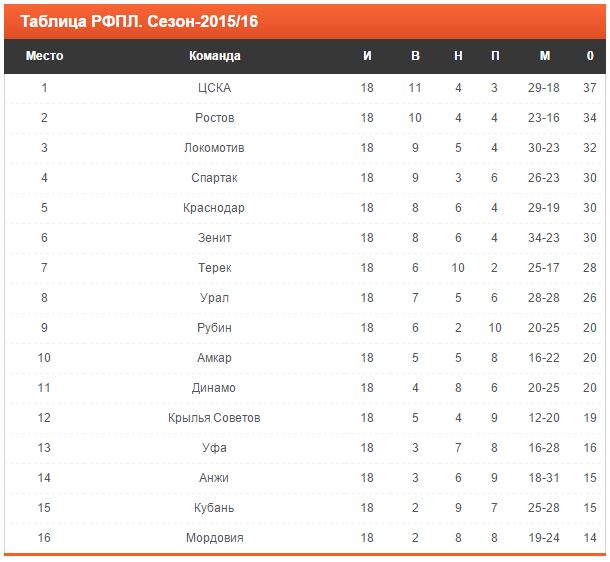The width and height of the screenshot is (610, 562).
Task: Select the П losses column header
Action: 495,56
